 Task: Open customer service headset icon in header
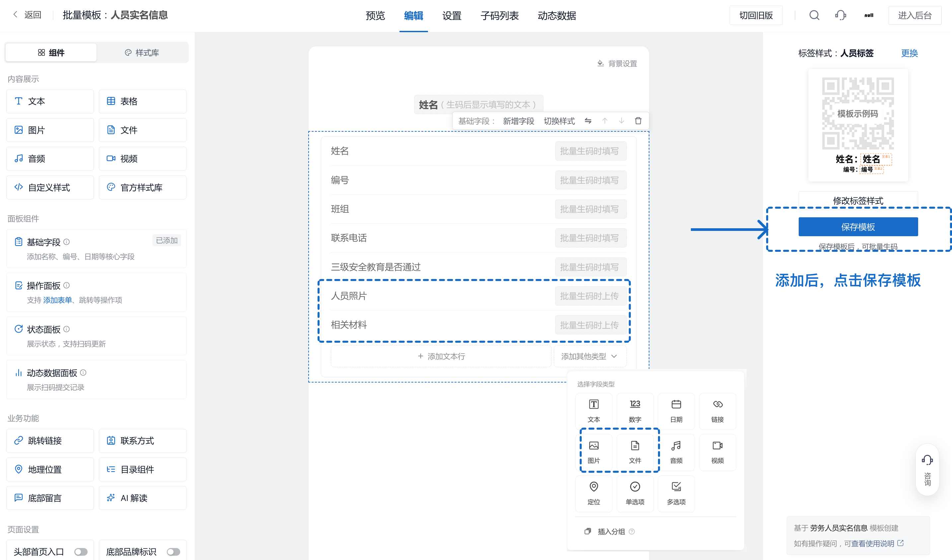840,15
